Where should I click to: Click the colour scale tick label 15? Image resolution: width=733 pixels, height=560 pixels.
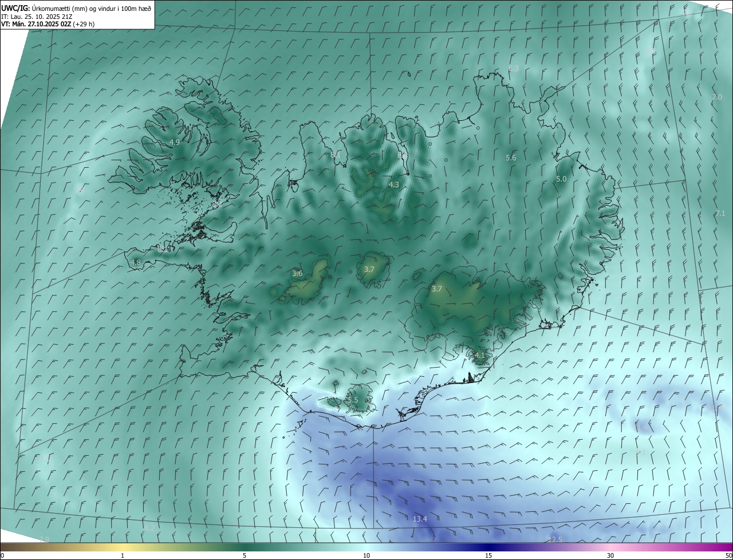click(488, 555)
